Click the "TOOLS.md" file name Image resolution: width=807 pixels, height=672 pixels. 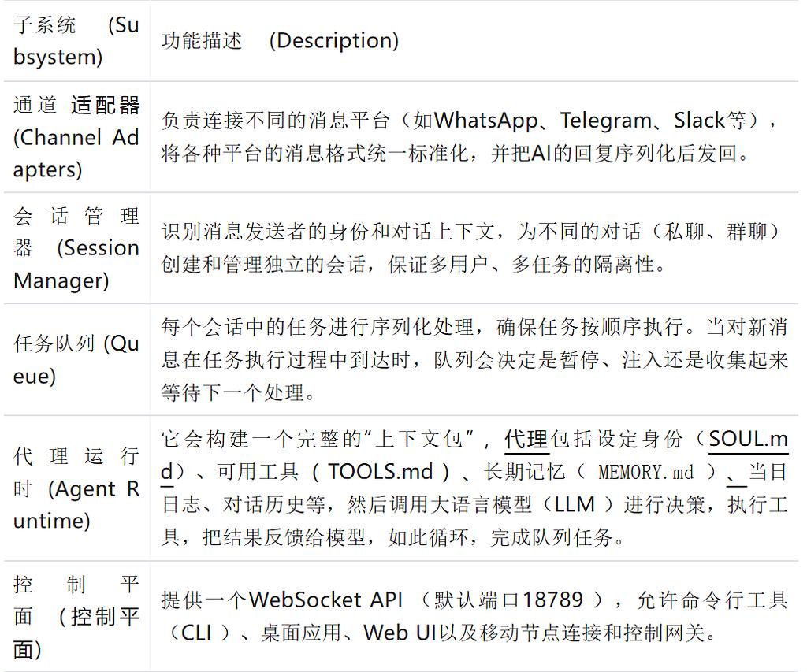(381, 472)
